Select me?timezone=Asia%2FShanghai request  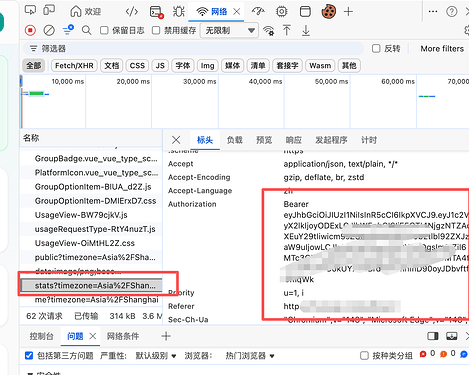[x=91, y=299]
